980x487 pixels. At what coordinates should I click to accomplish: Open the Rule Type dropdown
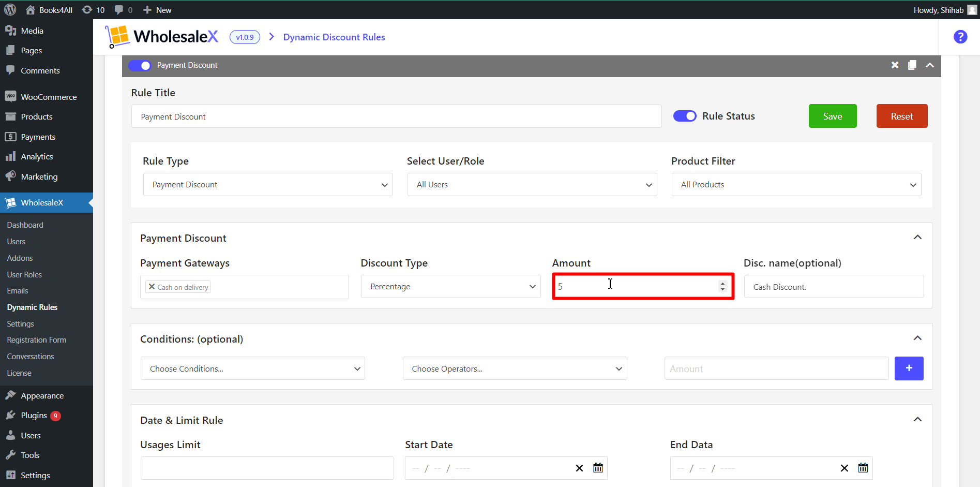tap(268, 185)
